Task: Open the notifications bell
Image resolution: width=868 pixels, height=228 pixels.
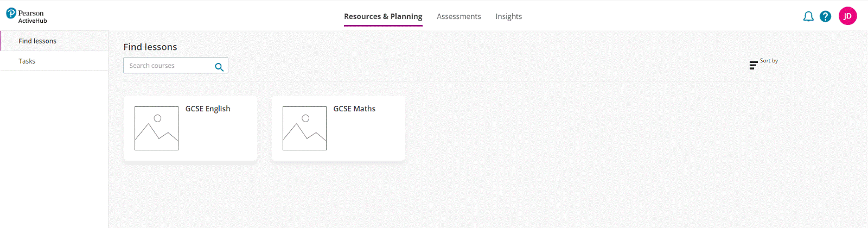Action: pos(808,16)
